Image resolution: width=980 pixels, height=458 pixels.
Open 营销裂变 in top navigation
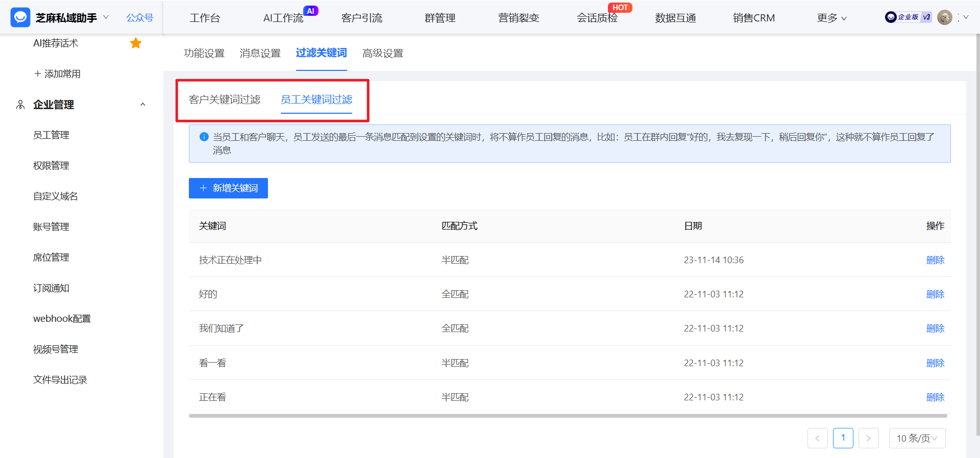(519, 18)
